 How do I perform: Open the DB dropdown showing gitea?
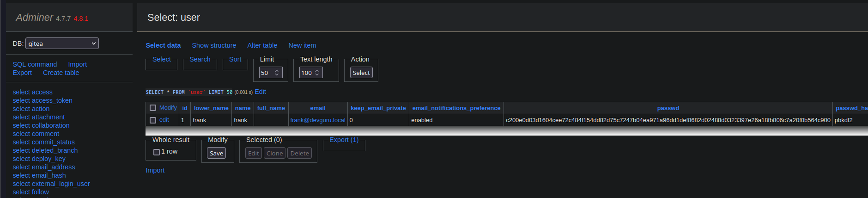pyautogui.click(x=62, y=43)
